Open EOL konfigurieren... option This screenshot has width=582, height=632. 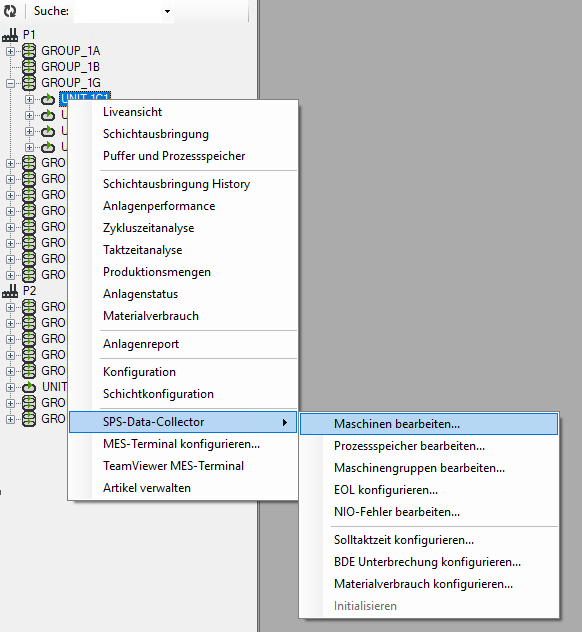click(386, 490)
